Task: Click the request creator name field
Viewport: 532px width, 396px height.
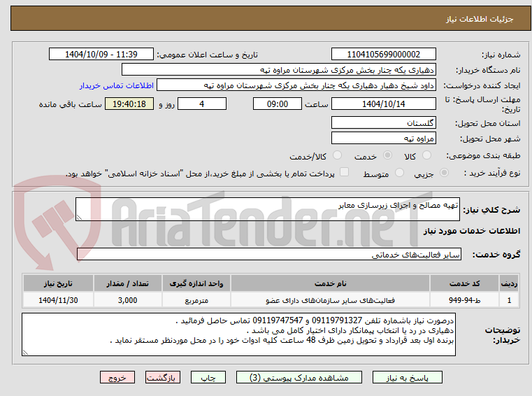Action: click(296, 85)
